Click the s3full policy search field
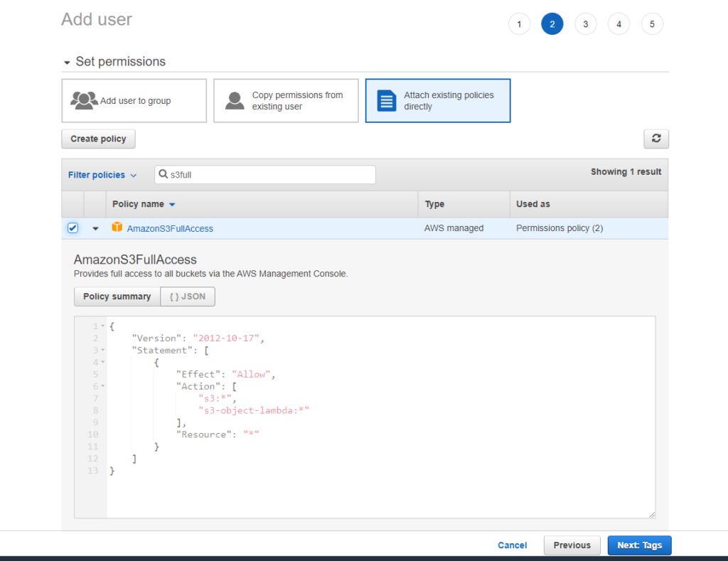 (270, 175)
